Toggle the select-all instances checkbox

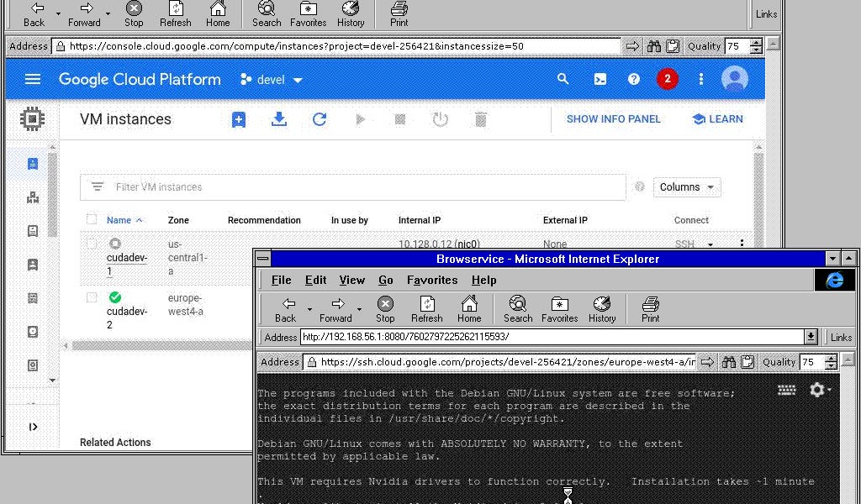pyautogui.click(x=92, y=218)
